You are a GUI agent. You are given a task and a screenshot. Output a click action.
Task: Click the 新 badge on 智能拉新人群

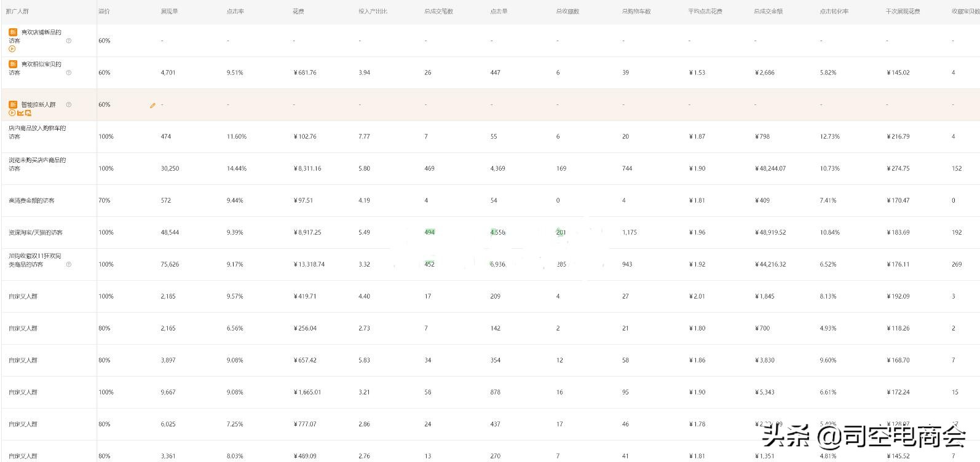[x=13, y=104]
